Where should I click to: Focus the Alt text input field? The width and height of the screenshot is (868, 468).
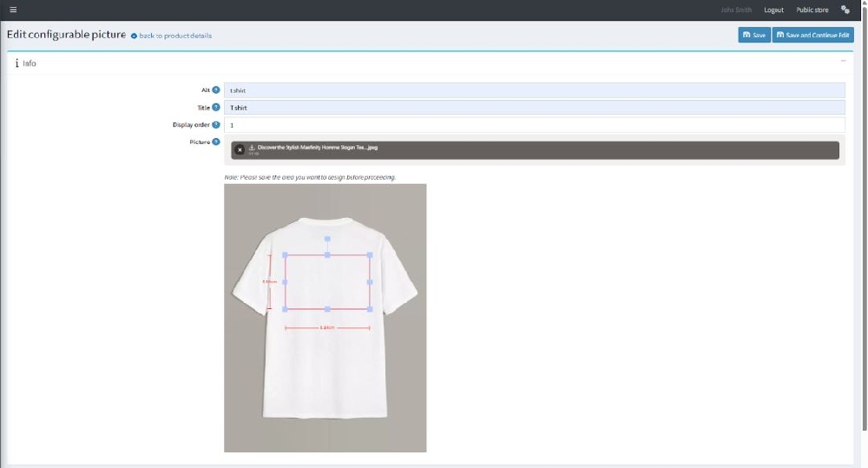(534, 90)
